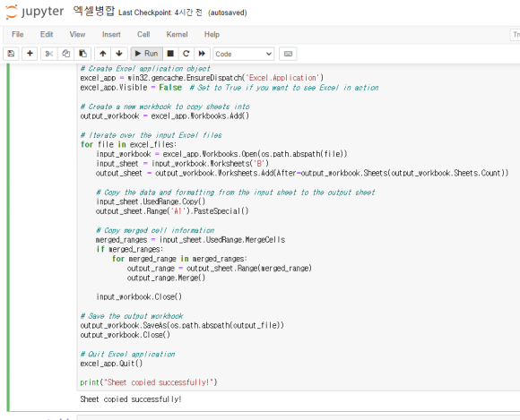This screenshot has width=520, height=420.
Task: Open the Cell menu
Action: click(143, 34)
